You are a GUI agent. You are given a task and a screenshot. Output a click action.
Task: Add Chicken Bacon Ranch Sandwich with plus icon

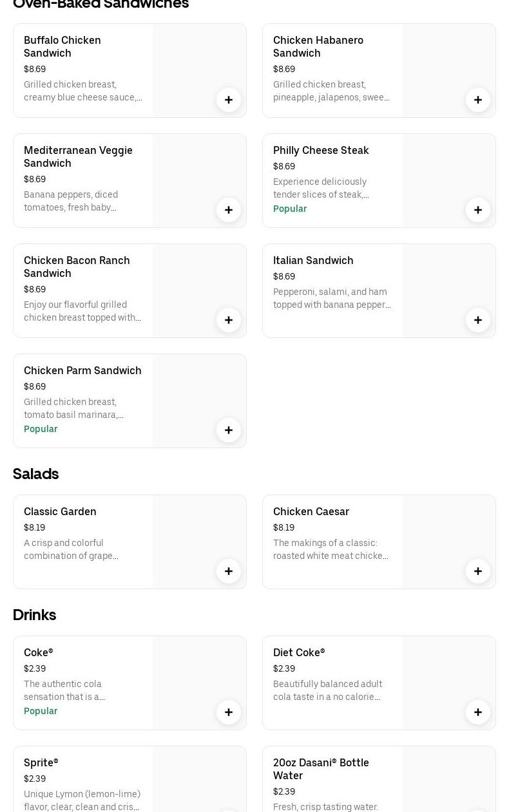pyautogui.click(x=229, y=320)
